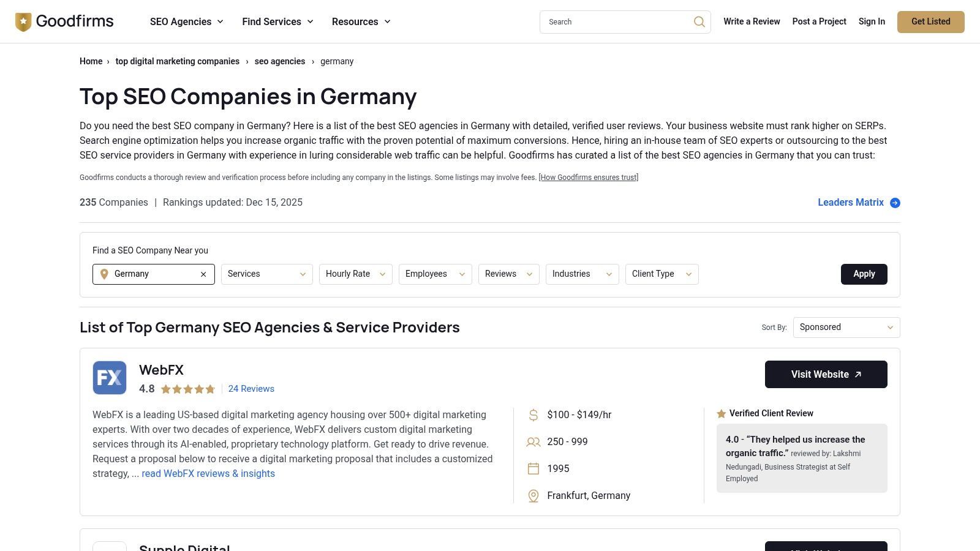Click the calendar icon next to 1995
The width and height of the screenshot is (980, 551).
coord(532,468)
